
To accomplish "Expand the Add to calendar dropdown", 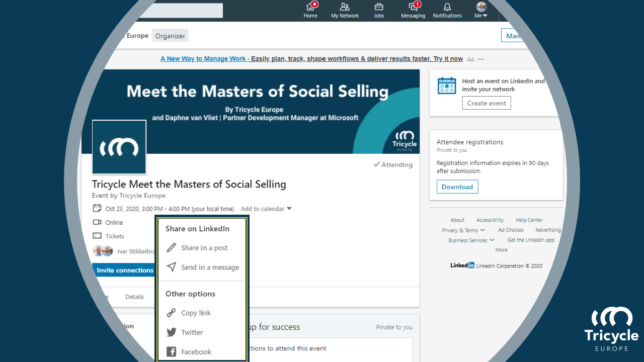I will click(x=266, y=209).
